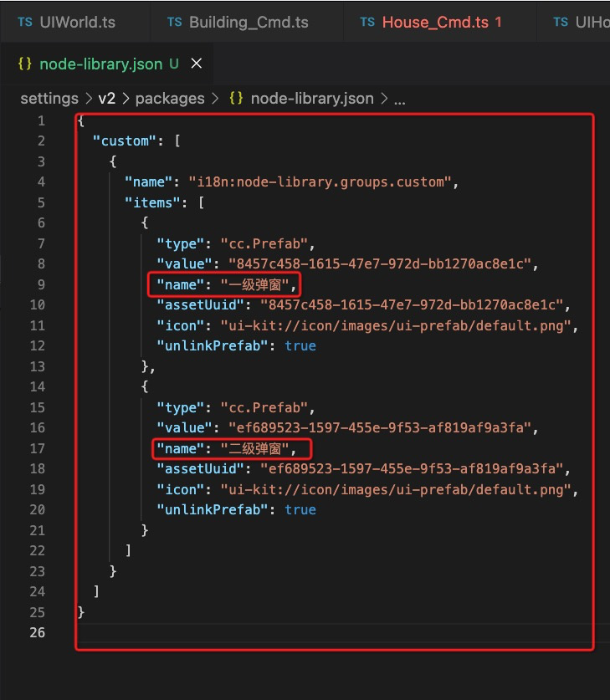Click the value UUID starting 8457c458 on line 8
This screenshot has height=700, width=610.
pos(380,263)
